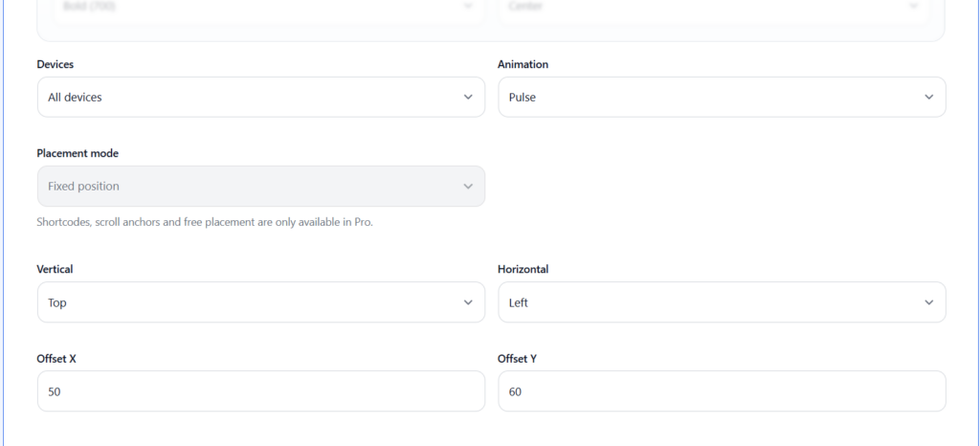Screen dimensions: 980x446
Task: Expand the Vertical position dropdown showing Top
Action: coord(260,302)
